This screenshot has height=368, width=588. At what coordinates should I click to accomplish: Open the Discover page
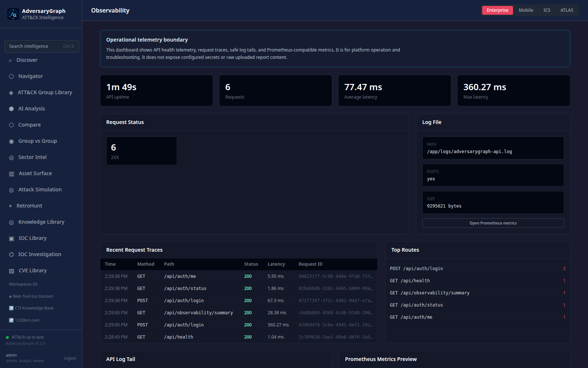click(x=42, y=60)
